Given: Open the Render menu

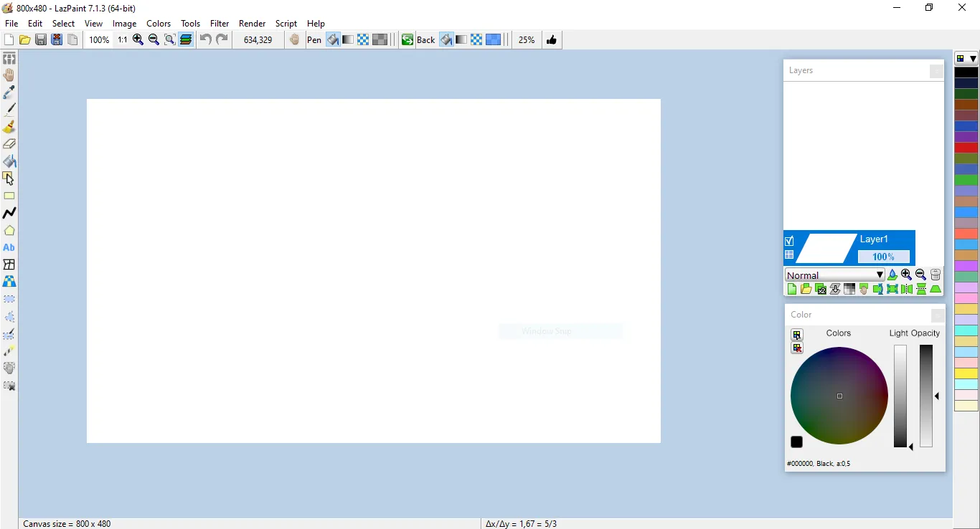Looking at the screenshot, I should tap(252, 24).
